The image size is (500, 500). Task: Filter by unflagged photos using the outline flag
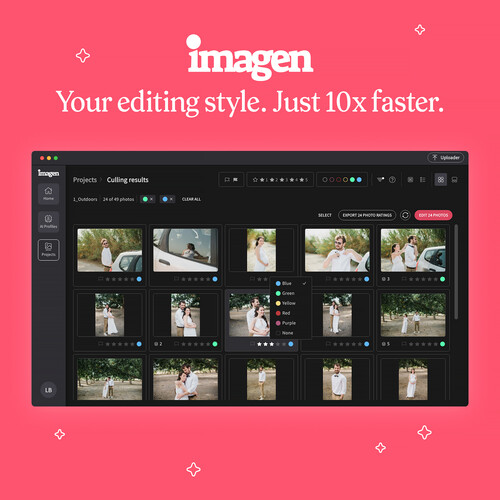click(x=227, y=180)
